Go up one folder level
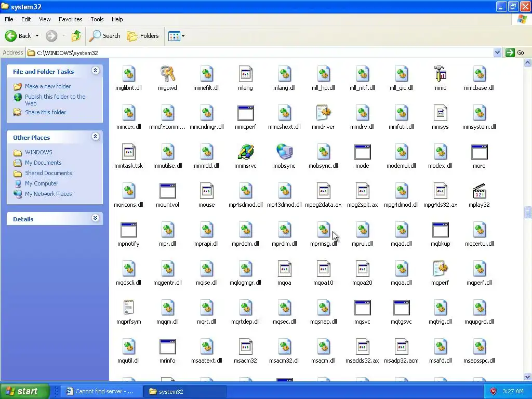The image size is (532, 399). tap(76, 36)
